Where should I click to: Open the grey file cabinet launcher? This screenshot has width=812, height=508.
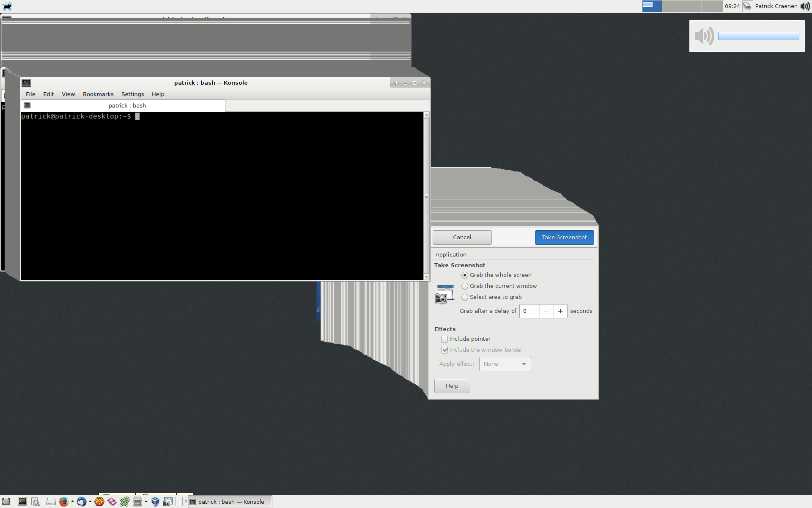[x=137, y=502]
